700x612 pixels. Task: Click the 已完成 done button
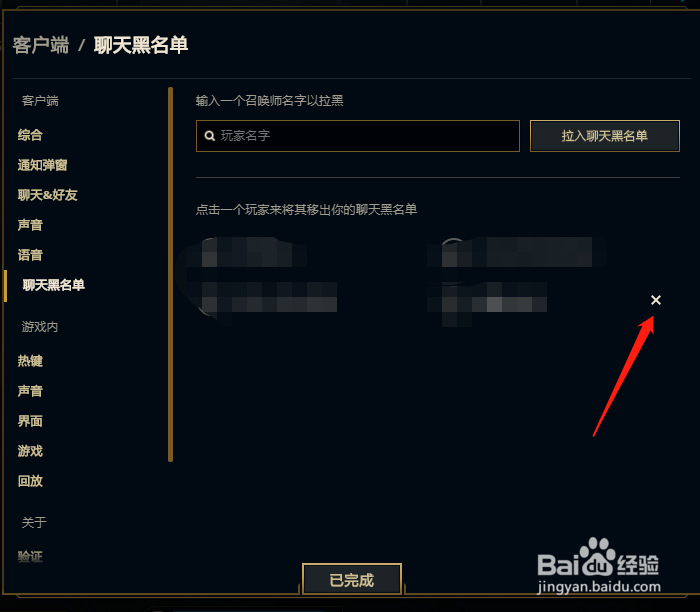pyautogui.click(x=352, y=579)
